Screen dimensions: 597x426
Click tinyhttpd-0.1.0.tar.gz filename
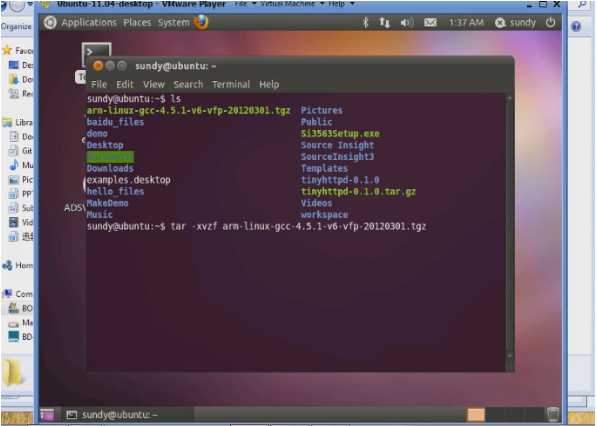pyautogui.click(x=358, y=191)
